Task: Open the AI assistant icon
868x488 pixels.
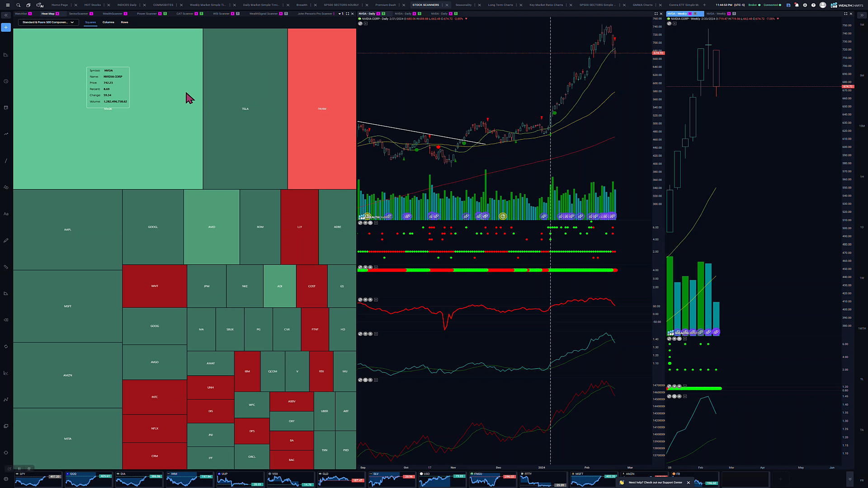Action: [40, 5]
